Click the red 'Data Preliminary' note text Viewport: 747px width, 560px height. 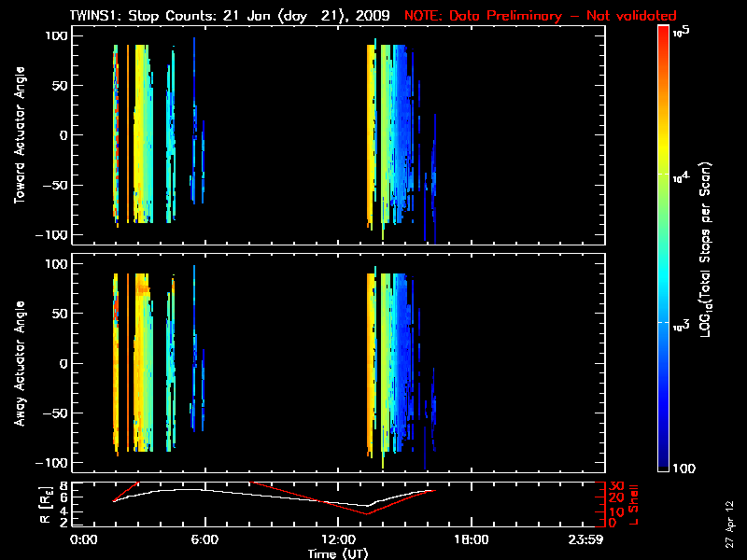coord(540,16)
